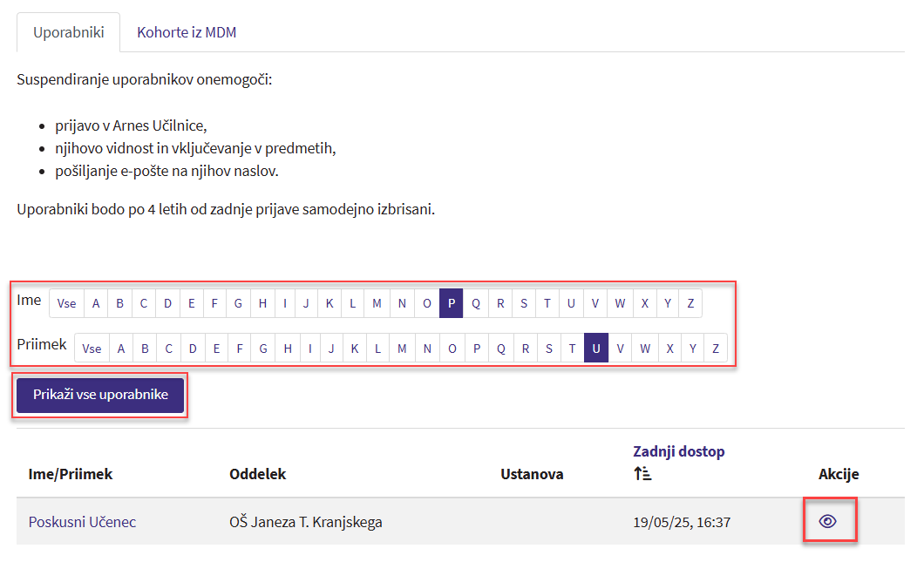Switch to Kohorte iz MDM tab

(187, 32)
